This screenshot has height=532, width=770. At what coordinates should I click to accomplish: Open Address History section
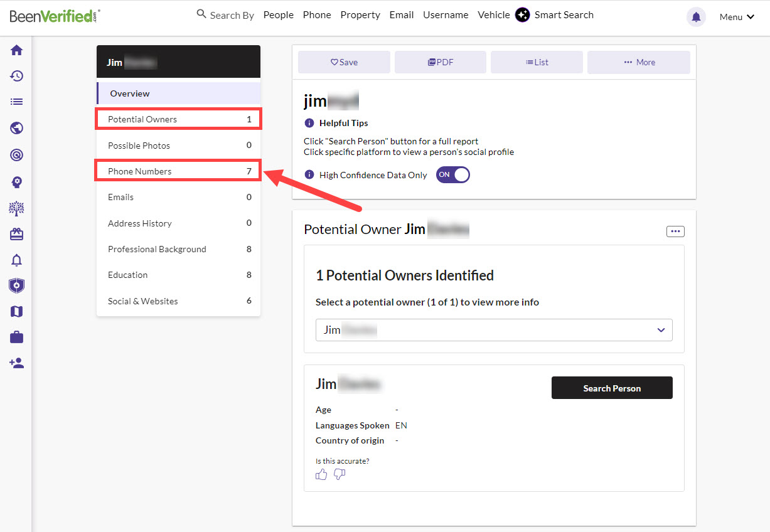(178, 223)
